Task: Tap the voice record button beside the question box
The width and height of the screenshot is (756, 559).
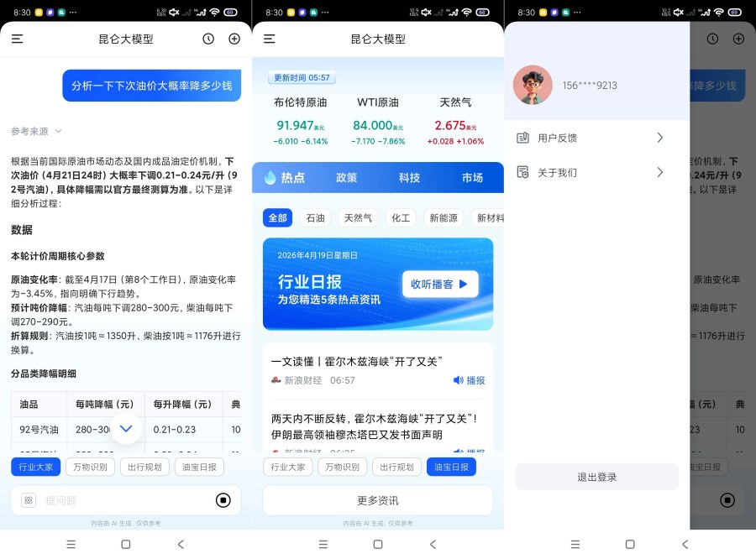Action: pyautogui.click(x=223, y=500)
